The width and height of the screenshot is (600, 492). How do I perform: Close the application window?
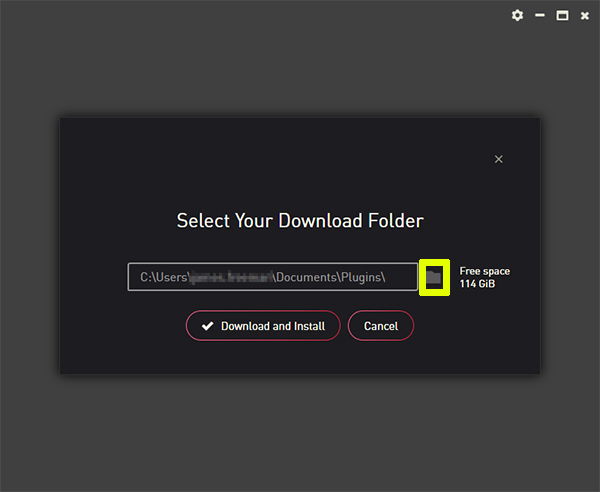pos(585,16)
